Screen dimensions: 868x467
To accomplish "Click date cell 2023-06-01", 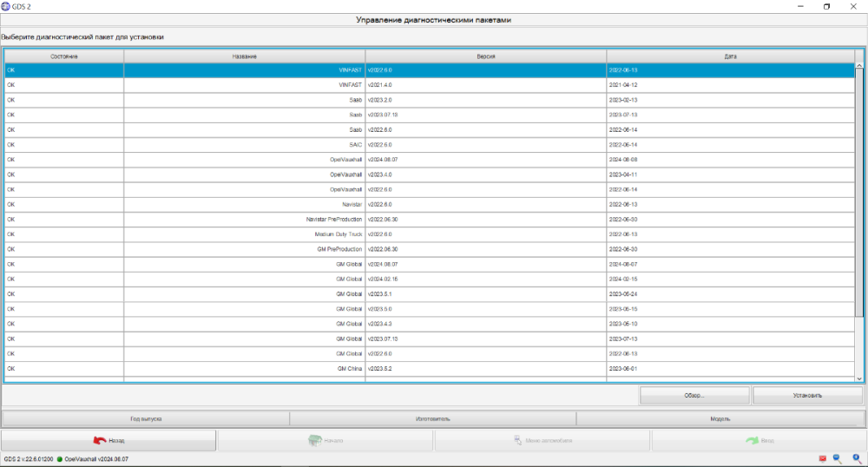I will (x=731, y=369).
